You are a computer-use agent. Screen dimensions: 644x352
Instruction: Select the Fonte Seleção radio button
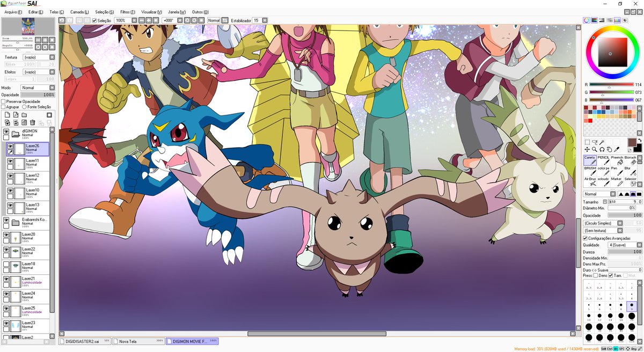click(24, 107)
